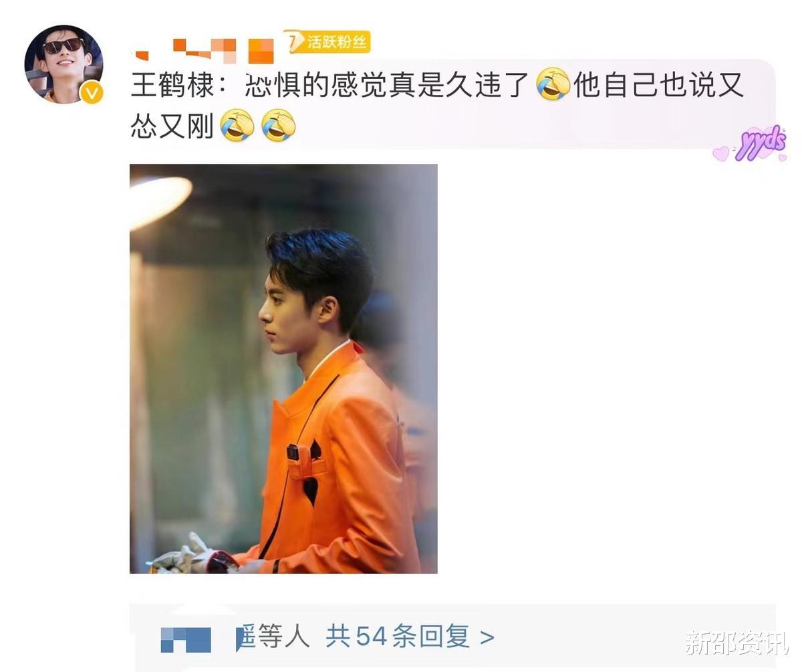Click the blue pixelated replier name
Screen dimensions: 802x672
(186, 640)
